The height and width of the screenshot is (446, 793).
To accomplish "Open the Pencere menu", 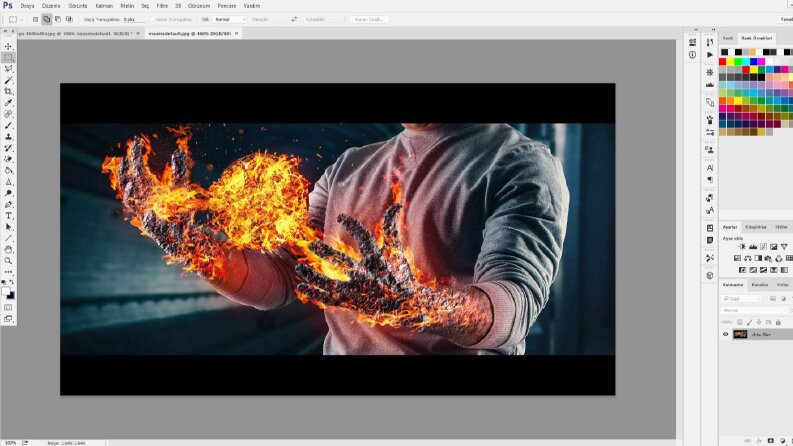I will point(227,6).
